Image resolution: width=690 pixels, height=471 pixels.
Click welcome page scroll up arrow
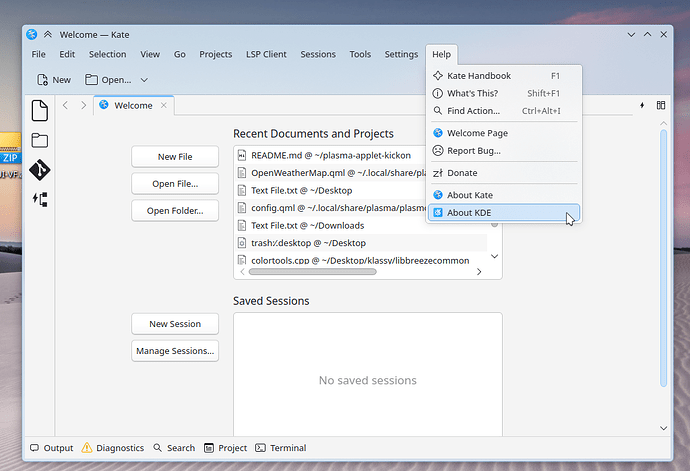pyautogui.click(x=664, y=123)
